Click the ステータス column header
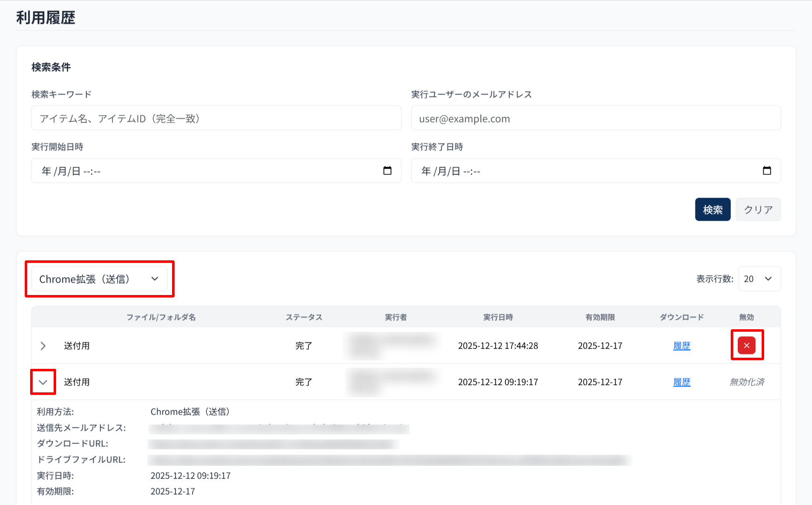The height and width of the screenshot is (505, 812). (304, 317)
